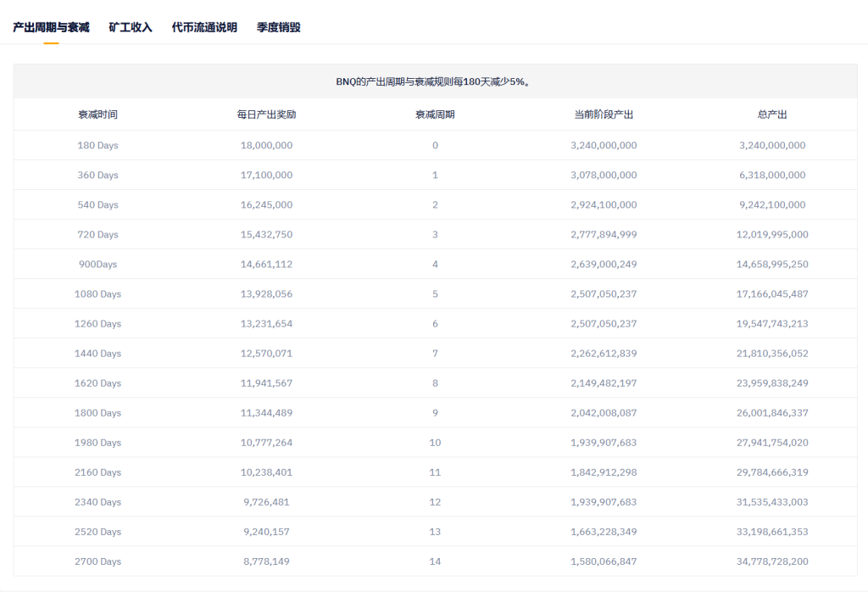Click daily reward value 15,432,750
The image size is (868, 592).
[x=266, y=234]
